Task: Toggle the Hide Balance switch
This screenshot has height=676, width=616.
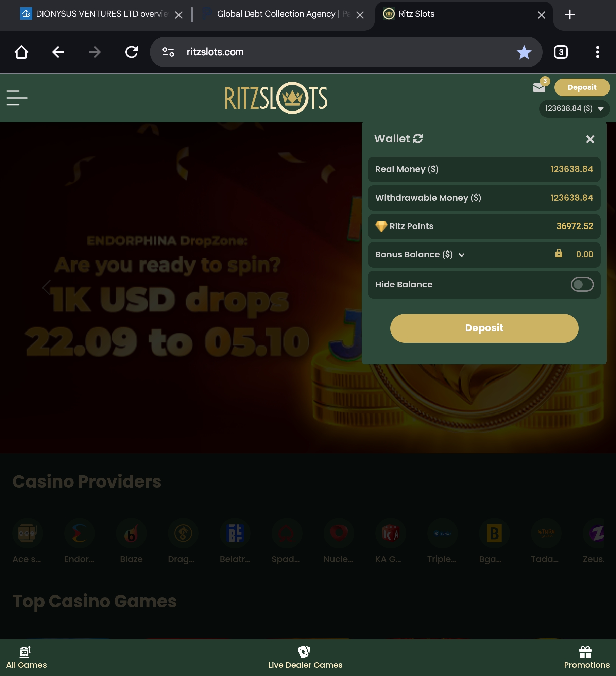Action: 582,284
